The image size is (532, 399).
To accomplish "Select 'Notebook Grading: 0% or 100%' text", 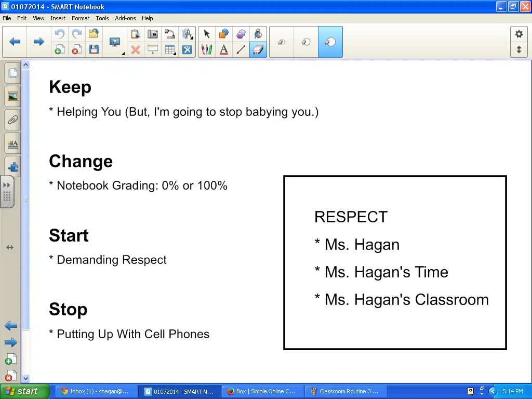I will coord(142,185).
